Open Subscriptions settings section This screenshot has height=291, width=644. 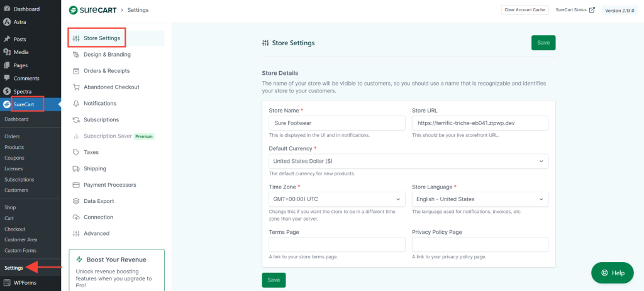[x=101, y=119]
